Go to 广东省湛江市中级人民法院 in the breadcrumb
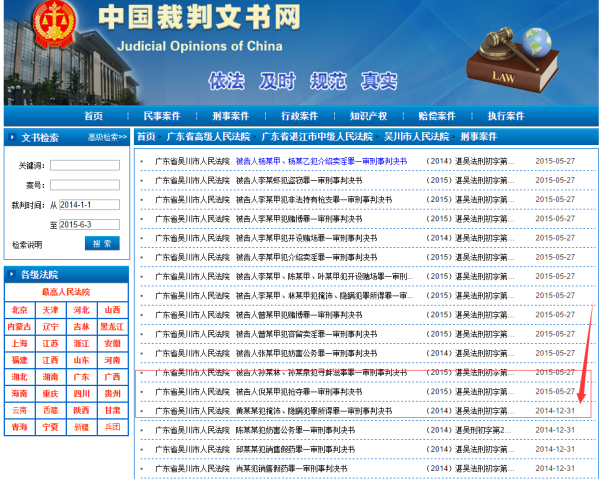Image resolution: width=600 pixels, height=479 pixels. click(317, 137)
